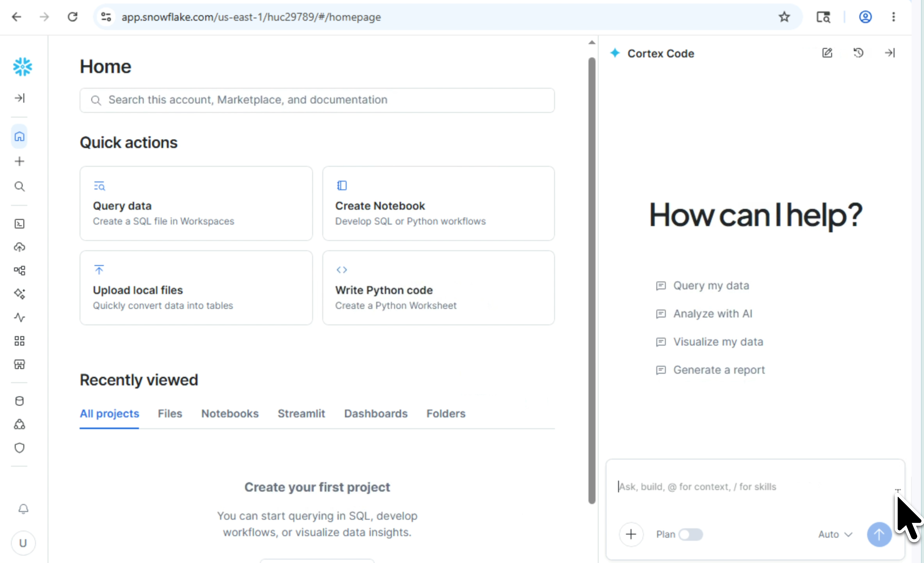Reload the Snowflake page

72,17
